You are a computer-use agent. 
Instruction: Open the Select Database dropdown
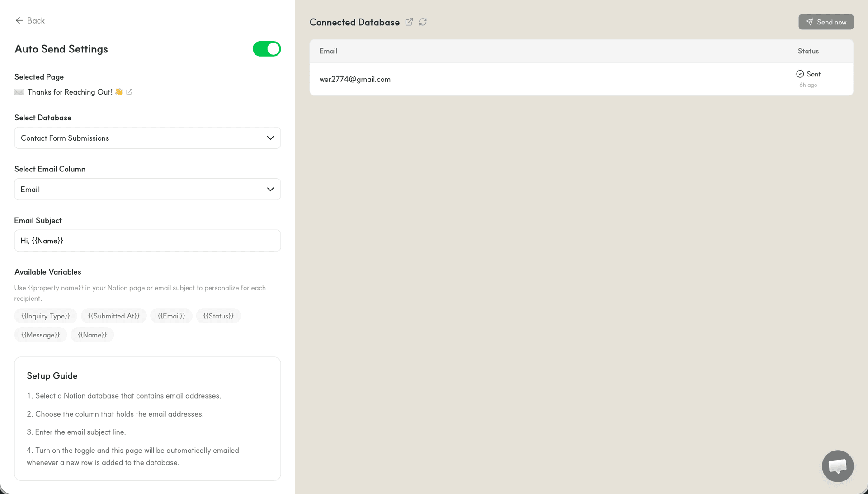tap(147, 138)
